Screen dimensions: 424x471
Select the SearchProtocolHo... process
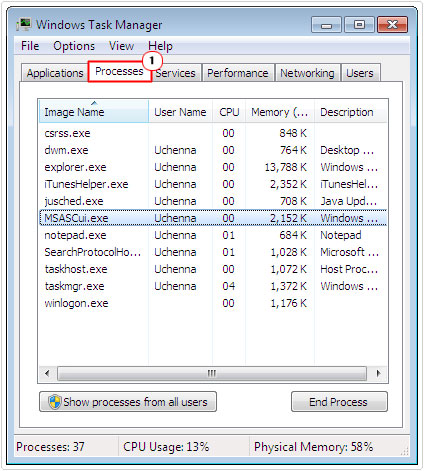[213, 252]
